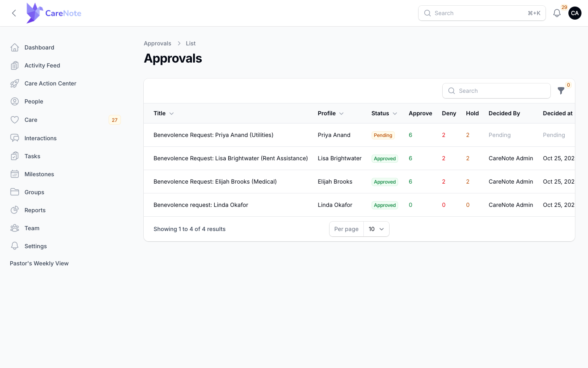Viewport: 588px width, 368px height.
Task: Click the Team users icon
Action: click(15, 228)
